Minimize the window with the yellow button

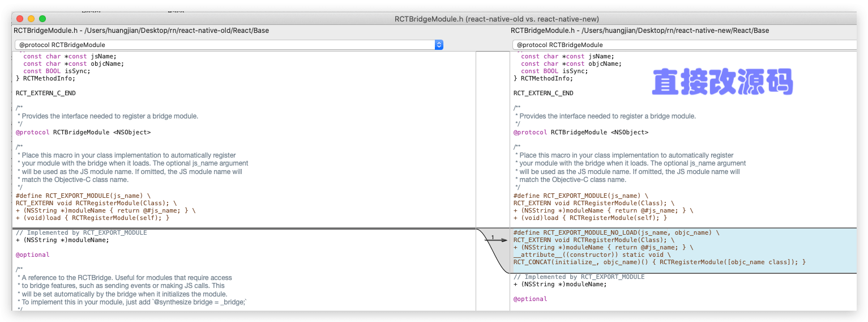pyautogui.click(x=31, y=19)
